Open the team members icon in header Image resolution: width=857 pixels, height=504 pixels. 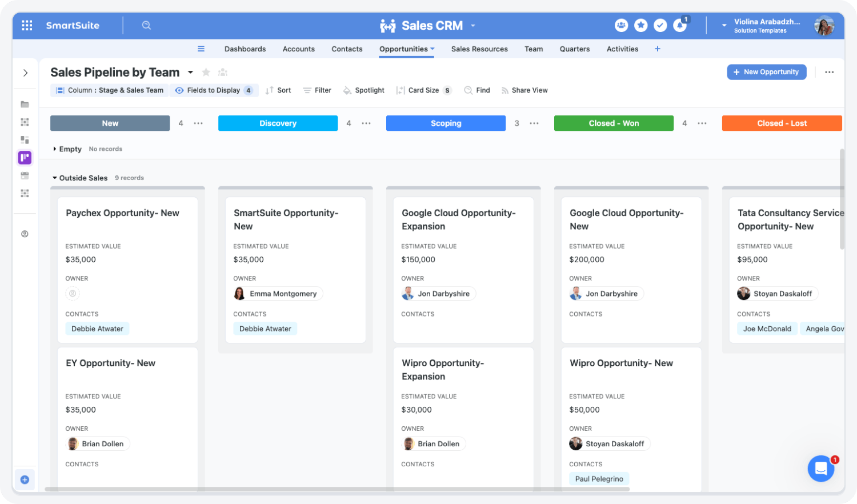tap(621, 25)
